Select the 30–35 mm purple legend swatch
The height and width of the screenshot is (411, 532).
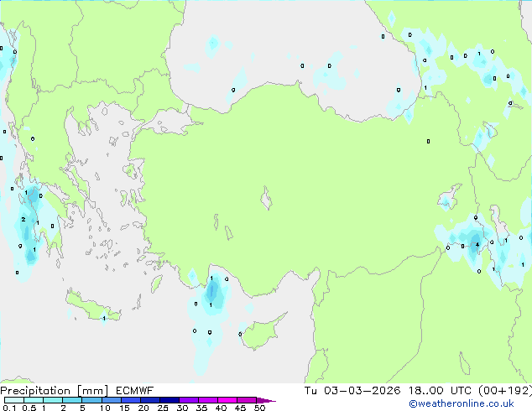[188, 400]
